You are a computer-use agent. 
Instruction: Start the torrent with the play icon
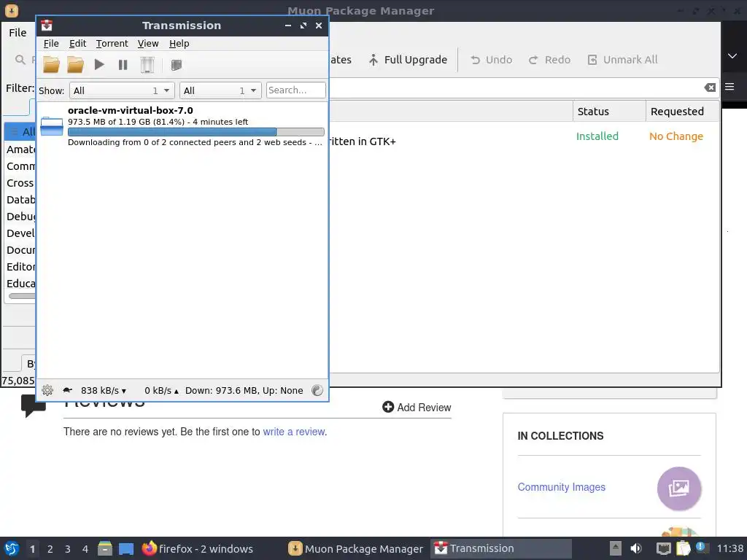[x=99, y=64]
